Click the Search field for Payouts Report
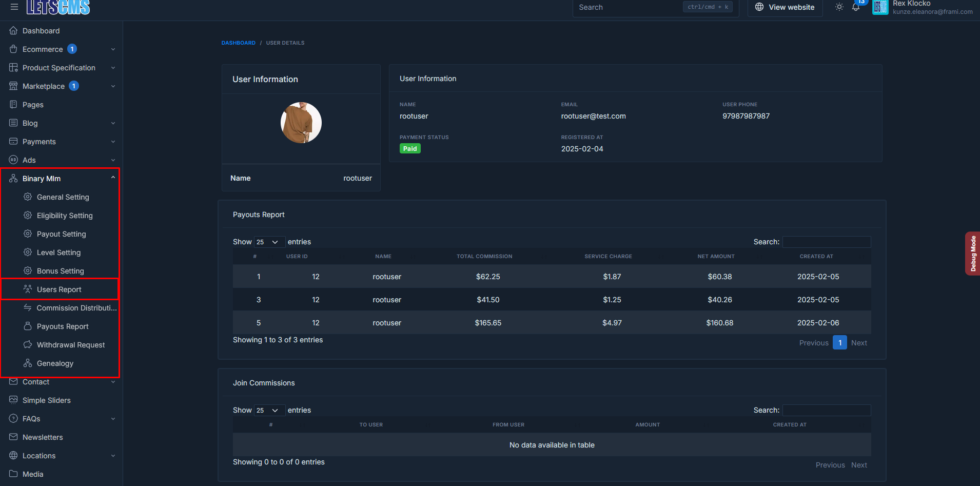This screenshot has height=486, width=980. 826,241
